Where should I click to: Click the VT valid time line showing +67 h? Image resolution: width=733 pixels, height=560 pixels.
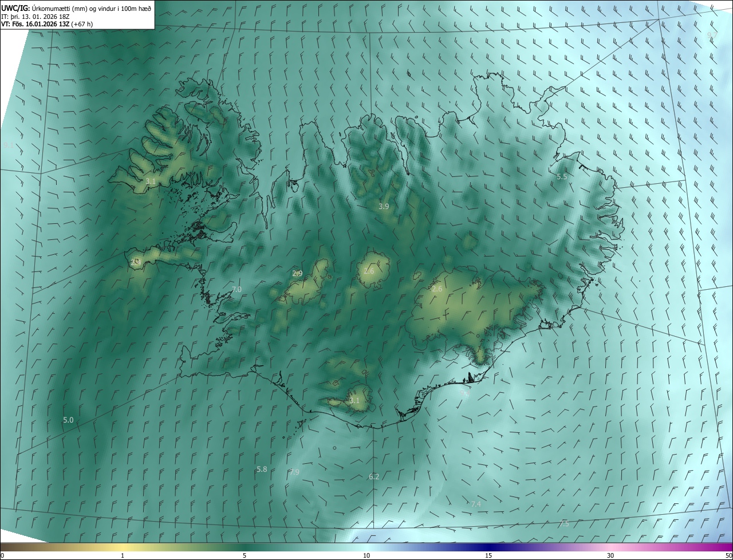(47, 24)
